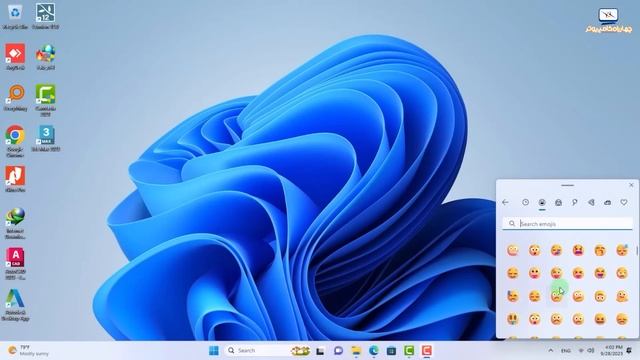Image resolution: width=640 pixels, height=360 pixels.
Task: Launch the green Camtasia desktop shortcut
Action: [45, 100]
